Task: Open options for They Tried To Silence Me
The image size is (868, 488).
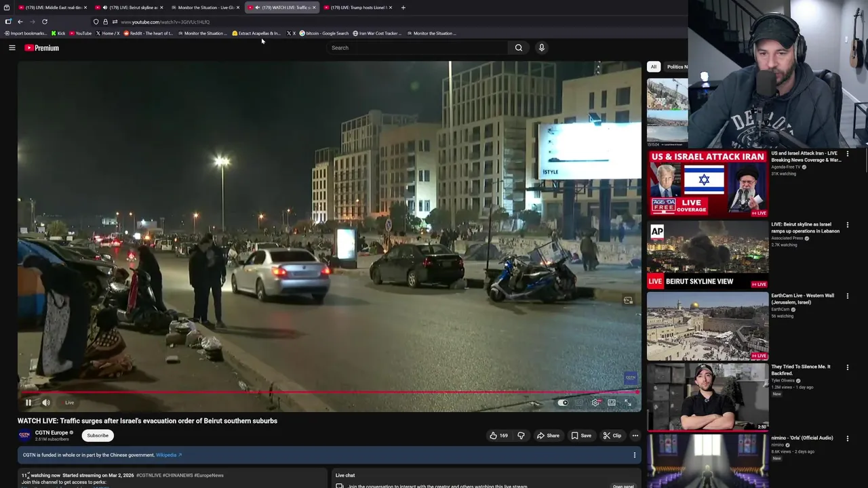Action: tap(847, 367)
